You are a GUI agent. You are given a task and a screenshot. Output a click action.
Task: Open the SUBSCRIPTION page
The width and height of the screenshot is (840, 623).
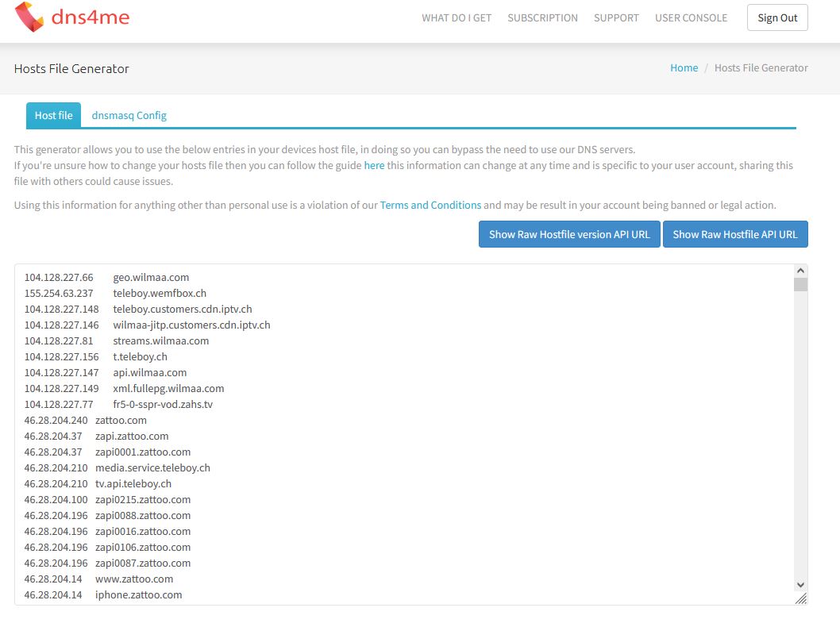[x=543, y=17]
